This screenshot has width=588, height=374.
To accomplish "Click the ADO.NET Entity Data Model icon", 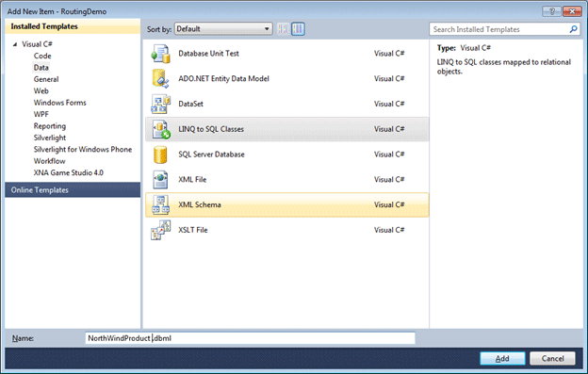I will (x=161, y=79).
